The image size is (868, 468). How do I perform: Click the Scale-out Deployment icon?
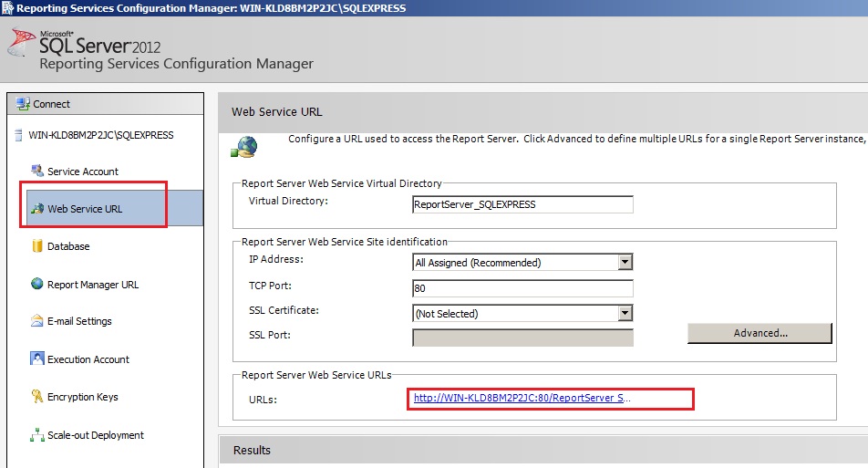point(37,435)
